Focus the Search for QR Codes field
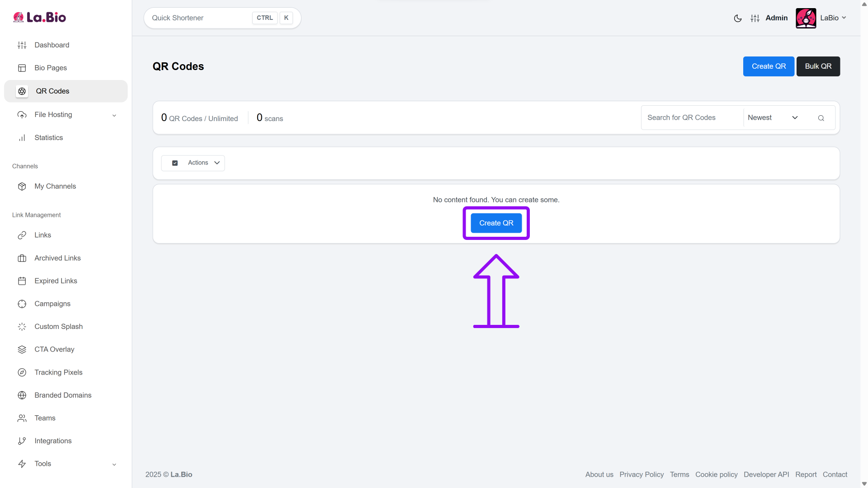Screen dimensions: 868x488 [692, 118]
